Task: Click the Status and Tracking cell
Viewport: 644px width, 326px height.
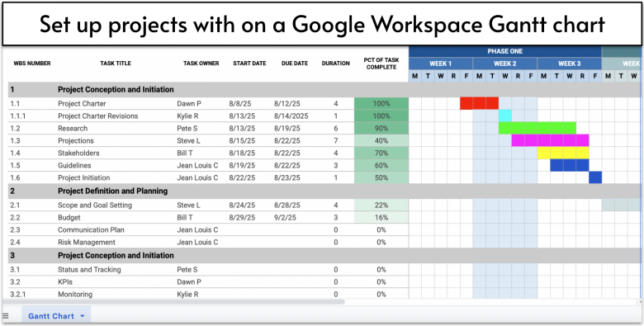Action: tap(89, 269)
